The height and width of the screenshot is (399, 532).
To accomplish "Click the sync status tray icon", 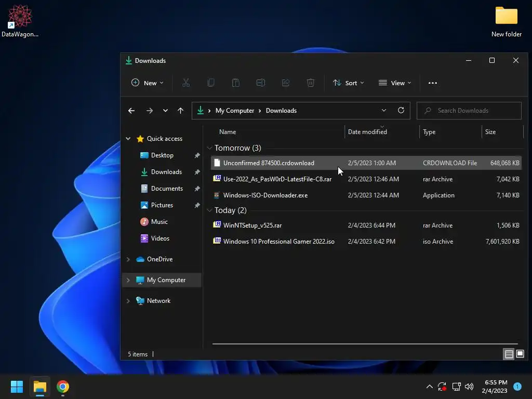I will [x=442, y=387].
